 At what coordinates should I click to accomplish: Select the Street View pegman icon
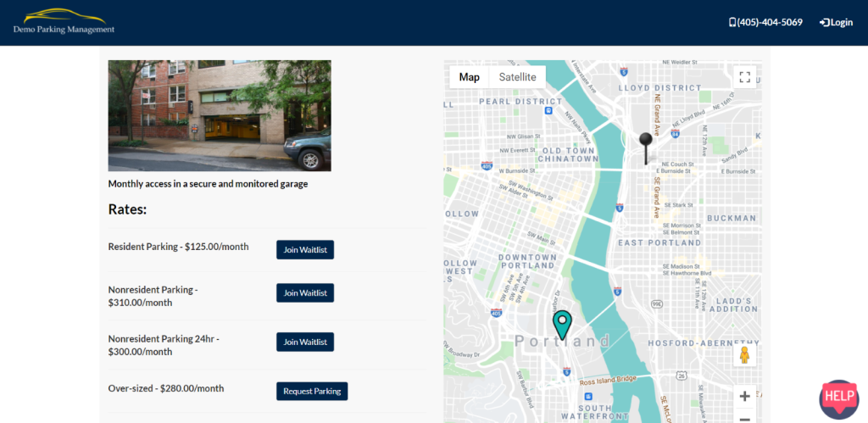[744, 354]
